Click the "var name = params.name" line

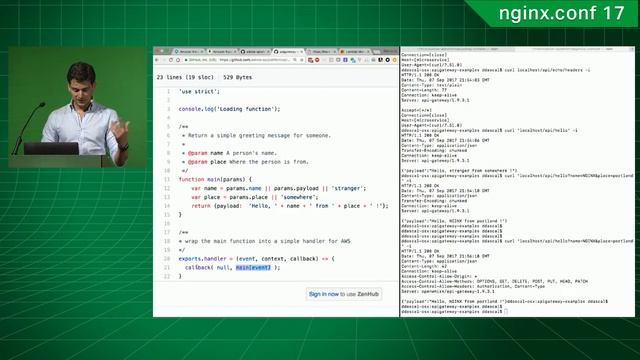(279, 188)
